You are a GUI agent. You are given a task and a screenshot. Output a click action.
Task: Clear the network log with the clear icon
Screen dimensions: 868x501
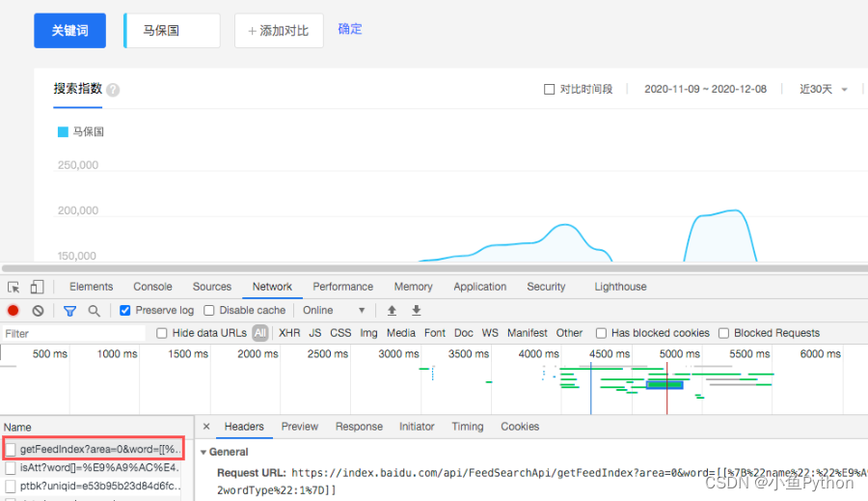38,311
